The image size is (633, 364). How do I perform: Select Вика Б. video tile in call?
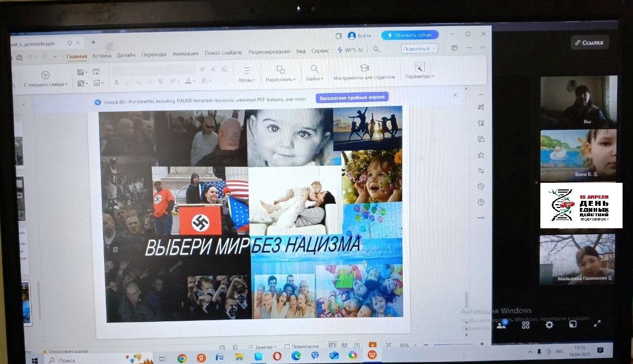tap(579, 155)
